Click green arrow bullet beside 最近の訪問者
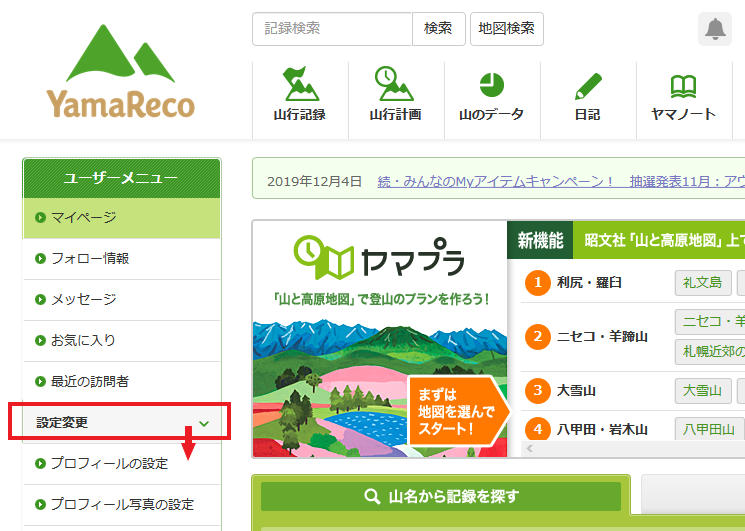Viewport: 745px width, 531px height. tap(40, 381)
